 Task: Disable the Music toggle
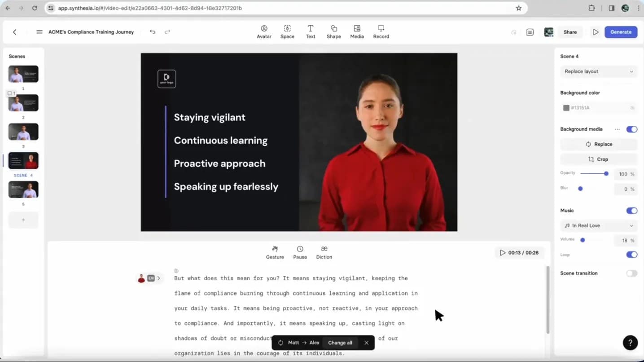point(631,211)
